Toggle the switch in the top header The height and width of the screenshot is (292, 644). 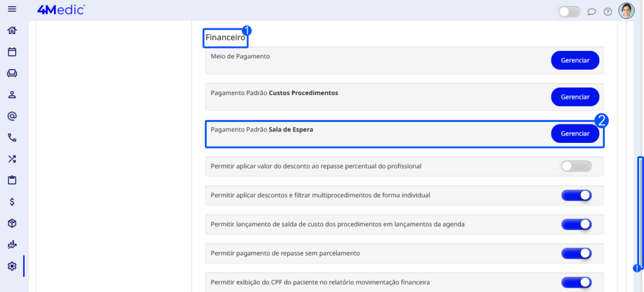pyautogui.click(x=569, y=11)
